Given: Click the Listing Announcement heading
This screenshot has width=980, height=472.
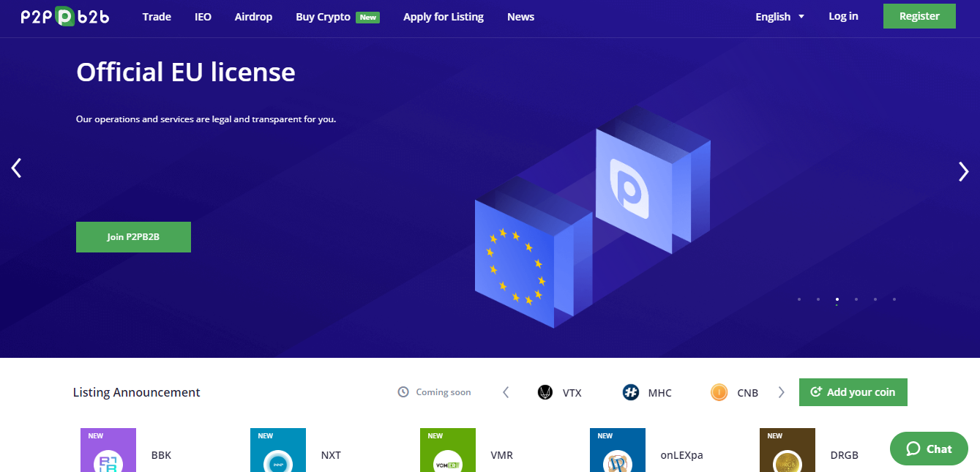Looking at the screenshot, I should [136, 392].
